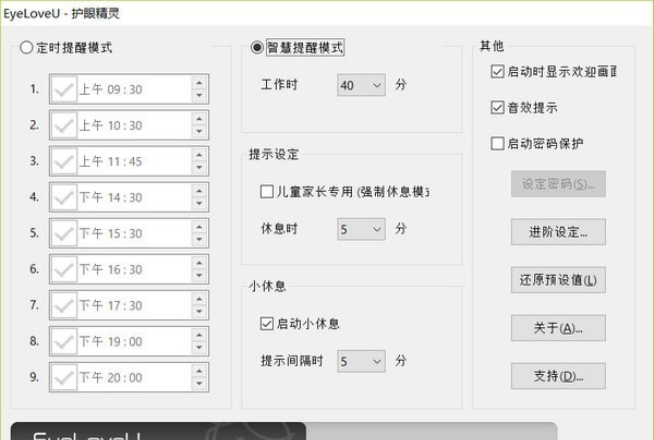Open the 关于(A)... dialog

pos(558,328)
